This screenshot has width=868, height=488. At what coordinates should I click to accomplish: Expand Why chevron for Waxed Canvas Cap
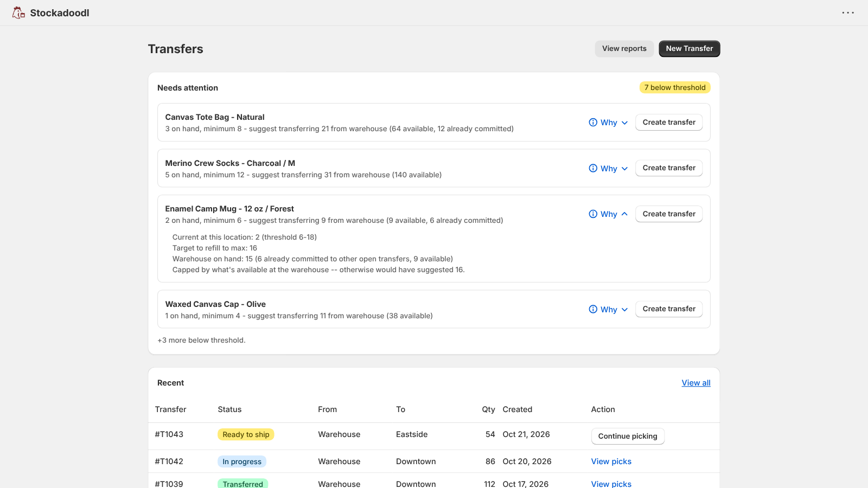[x=624, y=310]
